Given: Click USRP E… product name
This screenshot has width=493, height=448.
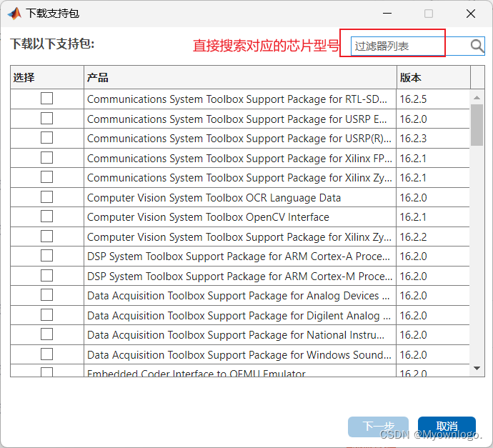Looking at the screenshot, I should 237,119.
